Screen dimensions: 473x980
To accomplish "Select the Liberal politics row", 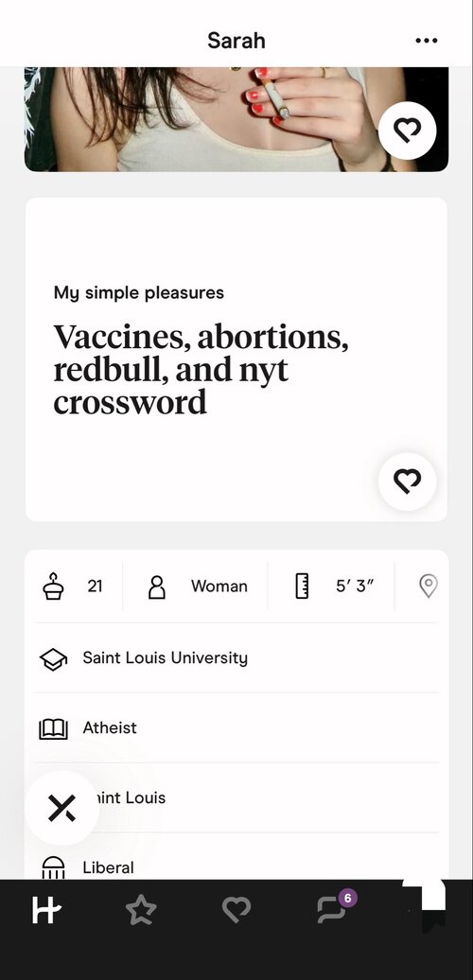I will [x=236, y=866].
